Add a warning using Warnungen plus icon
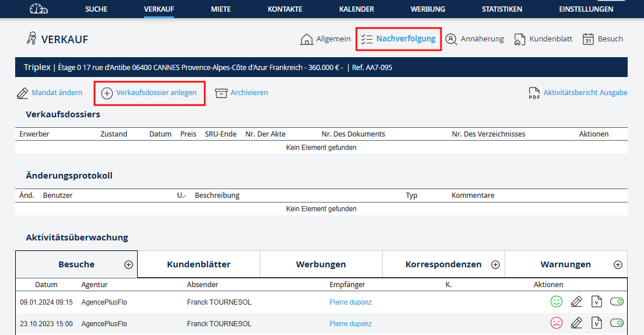The height and width of the screenshot is (335, 644). [618, 264]
